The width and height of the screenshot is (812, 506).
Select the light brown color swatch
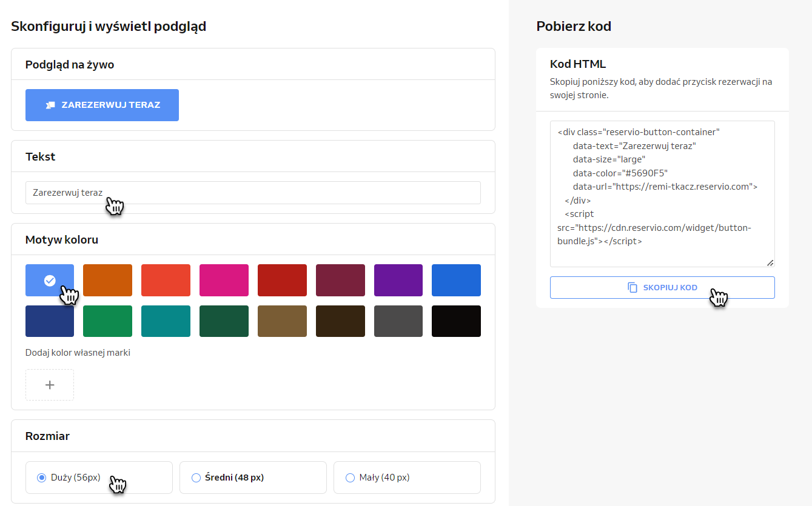coord(282,321)
